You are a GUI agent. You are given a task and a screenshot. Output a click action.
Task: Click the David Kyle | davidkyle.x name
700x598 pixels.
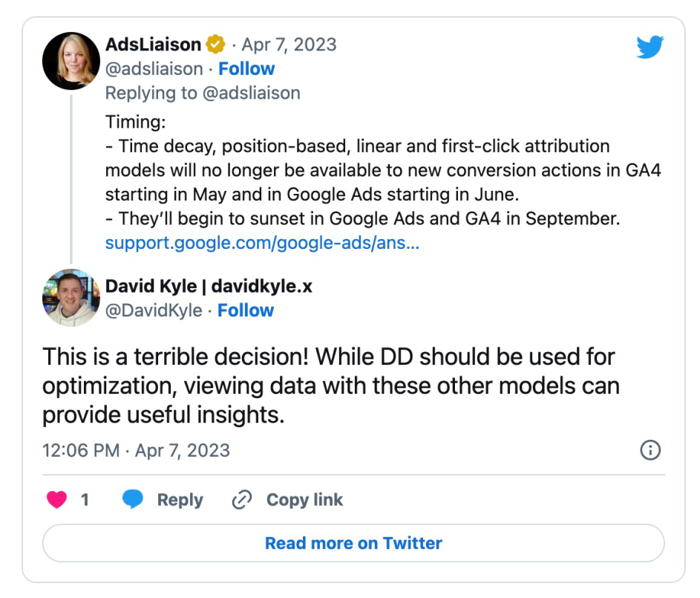(x=209, y=286)
